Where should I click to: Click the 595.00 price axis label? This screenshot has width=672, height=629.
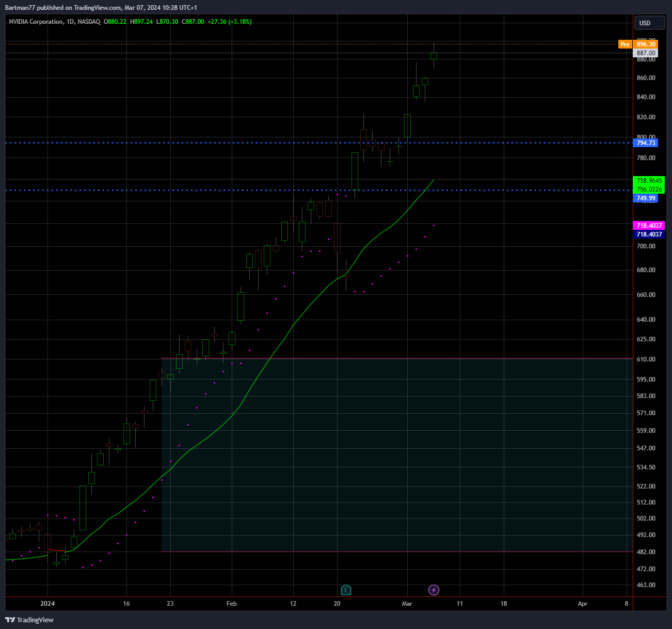click(646, 380)
